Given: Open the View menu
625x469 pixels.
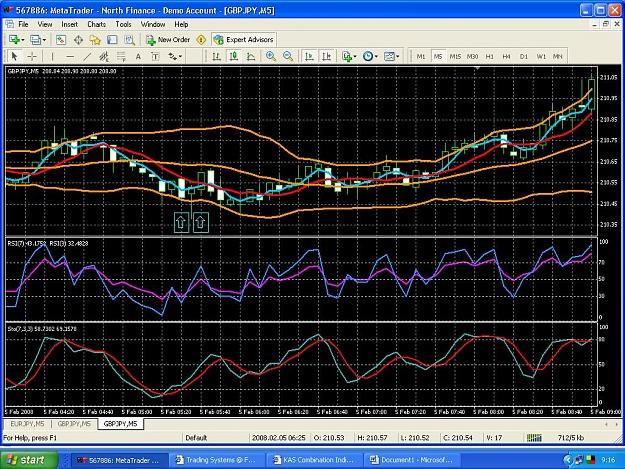Looking at the screenshot, I should [x=45, y=24].
